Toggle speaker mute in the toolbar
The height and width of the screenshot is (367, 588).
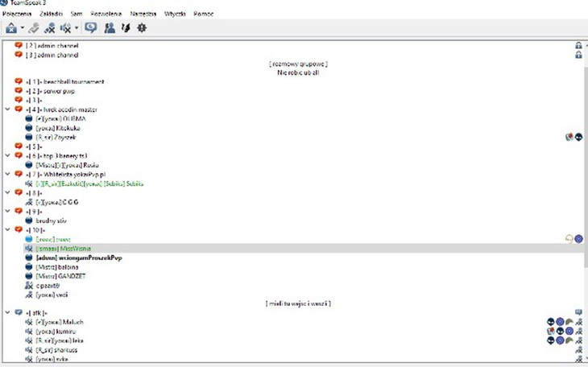click(65, 27)
